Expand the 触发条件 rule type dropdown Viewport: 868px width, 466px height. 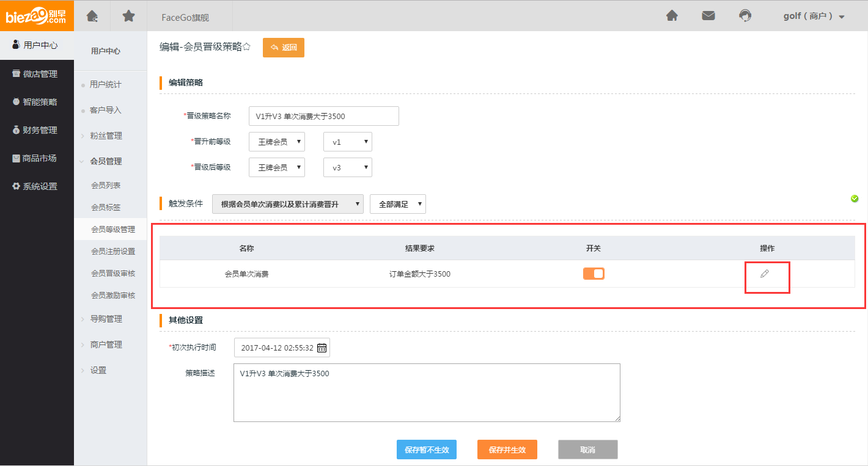(x=287, y=205)
